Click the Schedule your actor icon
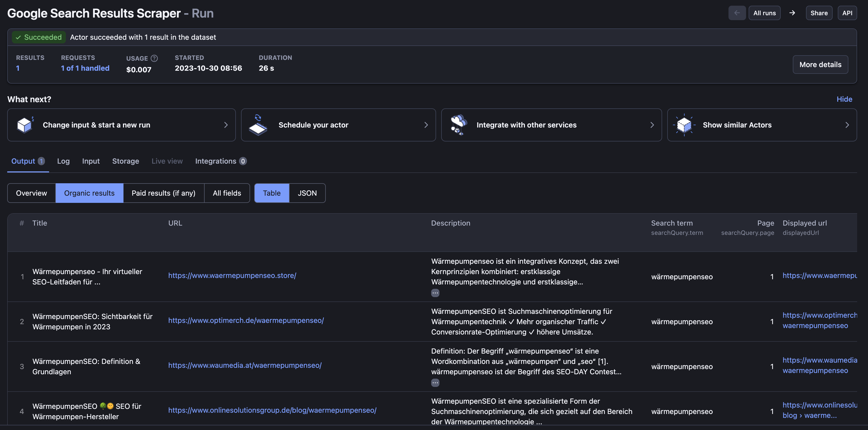This screenshot has height=430, width=868. [x=258, y=125]
